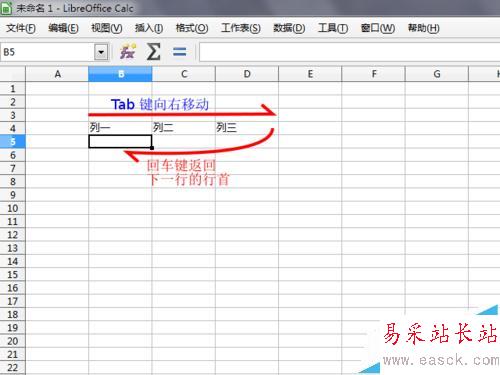This screenshot has height=375, width=500.
Task: Select row 5 header
Action: (13, 142)
